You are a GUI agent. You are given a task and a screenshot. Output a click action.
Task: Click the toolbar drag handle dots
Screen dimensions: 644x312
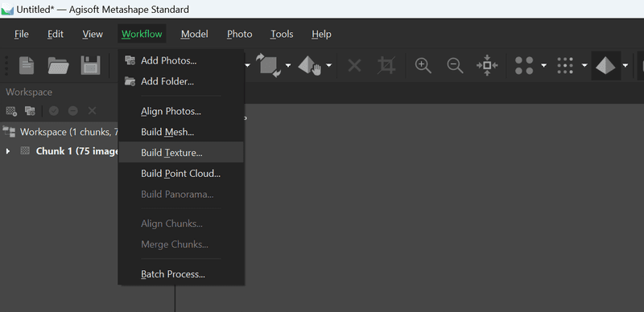(x=6, y=66)
